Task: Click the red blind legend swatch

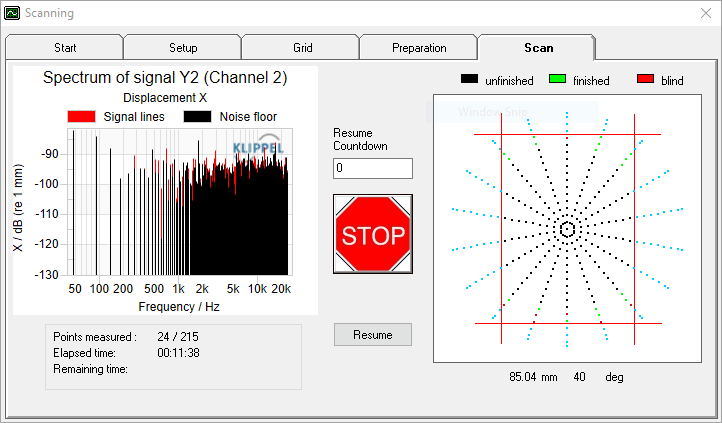Action: (x=646, y=79)
